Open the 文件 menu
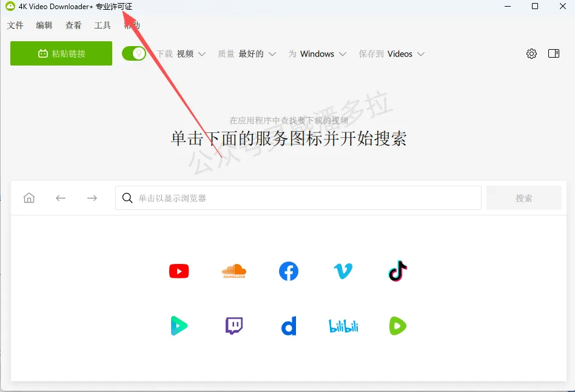Image resolution: width=575 pixels, height=392 pixels. pyautogui.click(x=15, y=25)
